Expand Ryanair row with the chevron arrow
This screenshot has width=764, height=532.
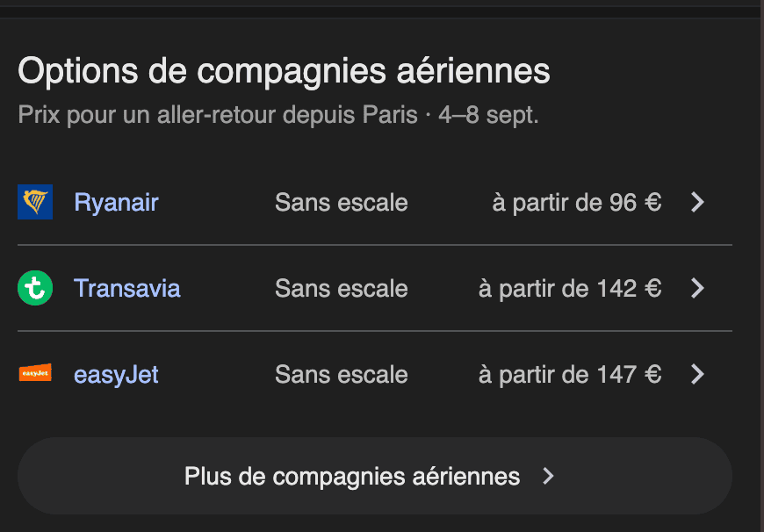pyautogui.click(x=698, y=202)
